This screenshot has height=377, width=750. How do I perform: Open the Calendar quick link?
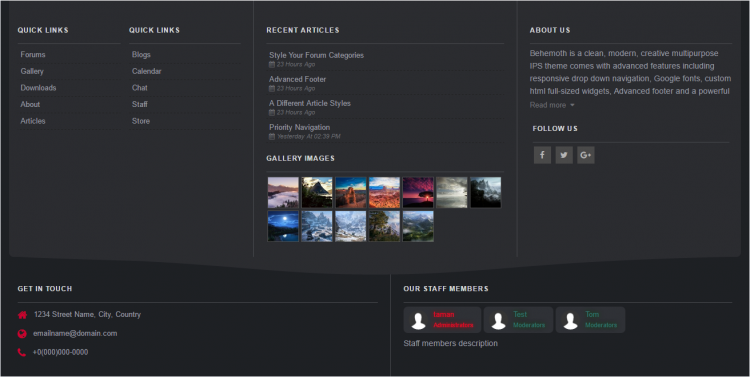point(146,71)
